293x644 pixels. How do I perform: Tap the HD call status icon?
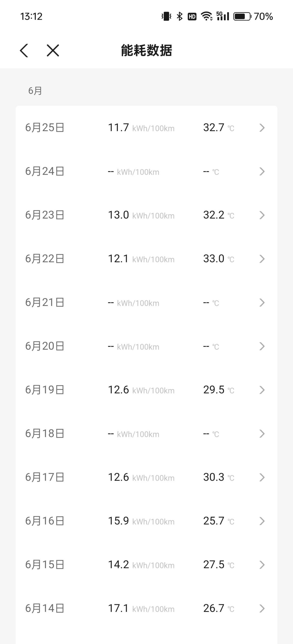tap(192, 17)
